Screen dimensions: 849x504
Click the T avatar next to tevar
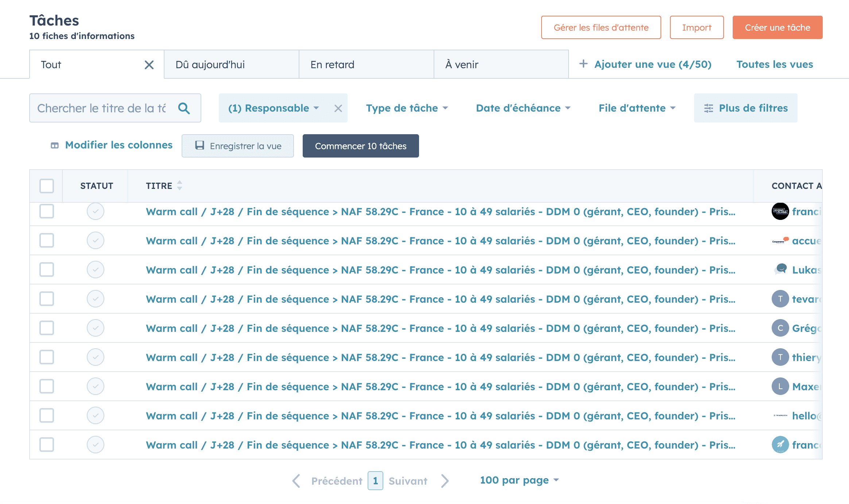coord(780,299)
